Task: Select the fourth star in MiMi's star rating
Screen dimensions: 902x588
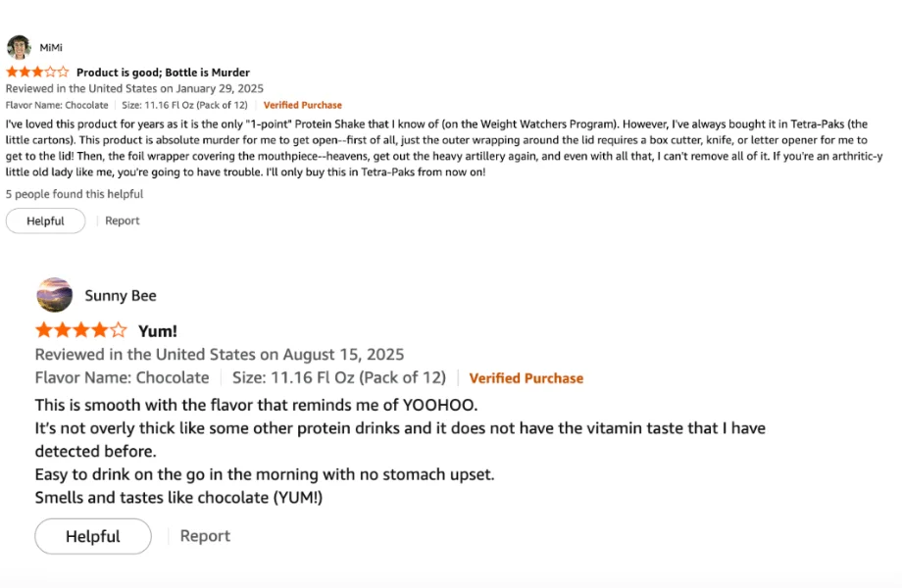Action: [x=50, y=71]
